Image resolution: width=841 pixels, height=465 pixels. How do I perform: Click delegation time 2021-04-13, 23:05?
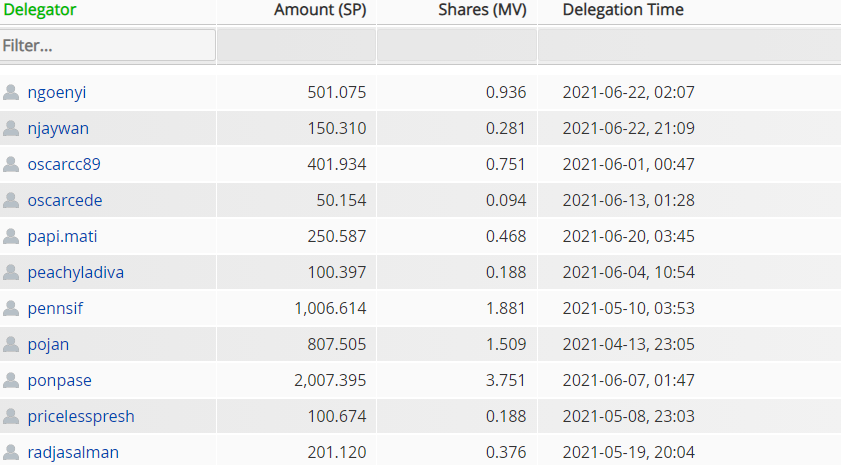click(x=629, y=344)
